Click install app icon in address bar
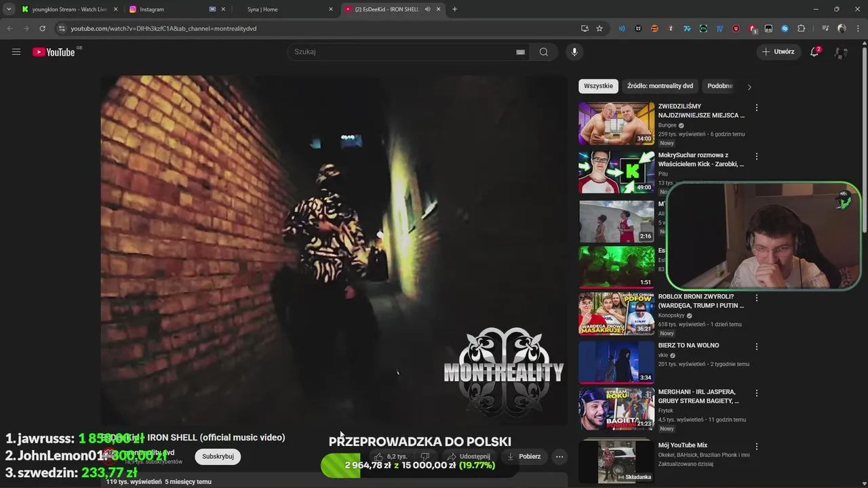The image size is (868, 488). coord(585,28)
